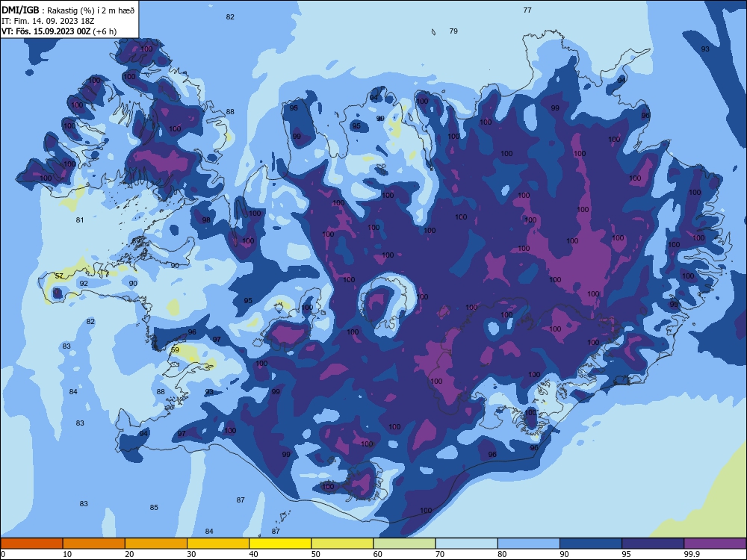This screenshot has width=747, height=560.
Task: Click the legend scale label '80'
Action: 502,554
